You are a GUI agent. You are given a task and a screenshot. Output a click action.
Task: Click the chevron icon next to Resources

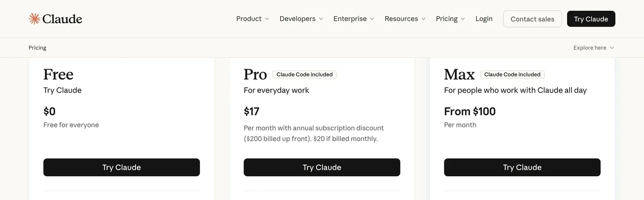tap(423, 19)
